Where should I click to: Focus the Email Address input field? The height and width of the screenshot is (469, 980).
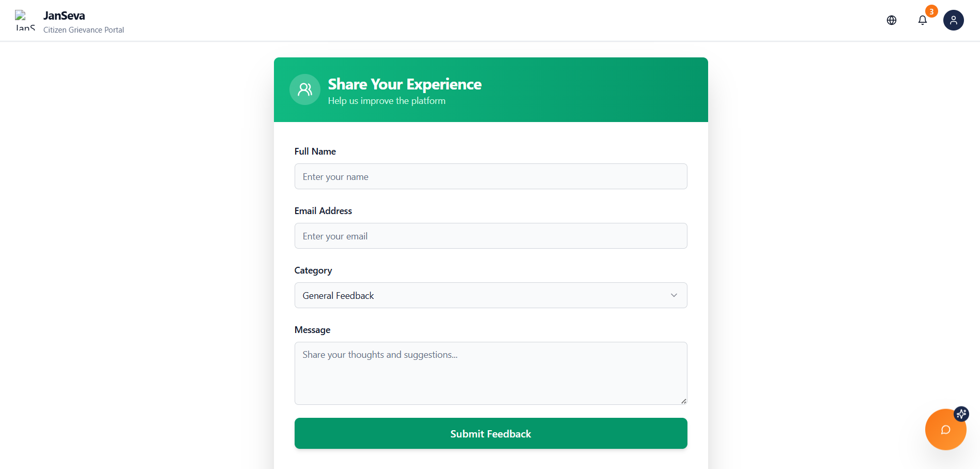tap(491, 236)
